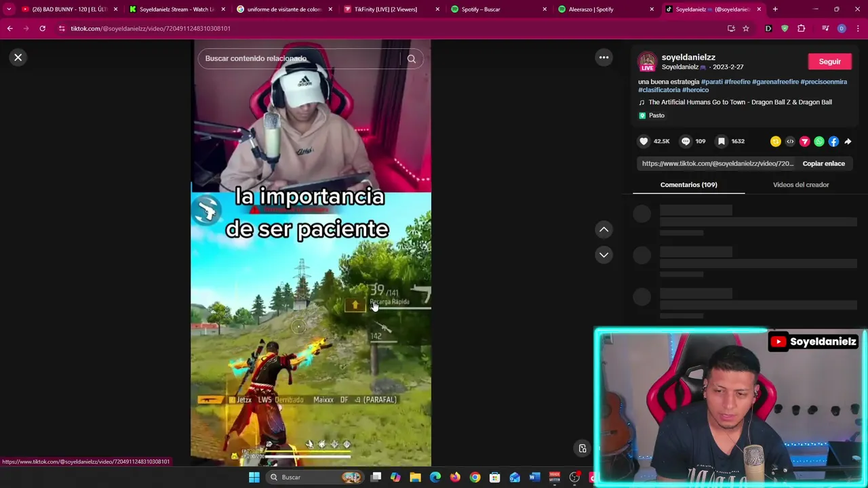The image size is (868, 488).
Task: Open the soyeldanielzz username link
Action: point(688,58)
